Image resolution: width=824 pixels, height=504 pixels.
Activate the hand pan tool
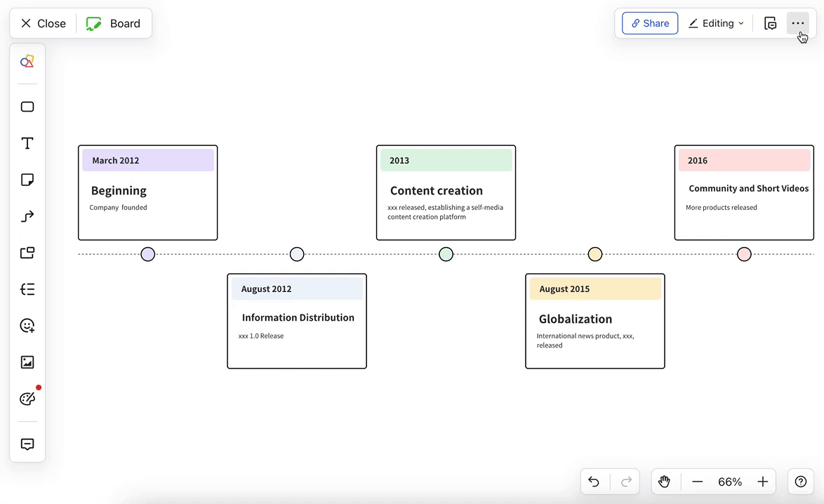pyautogui.click(x=663, y=482)
